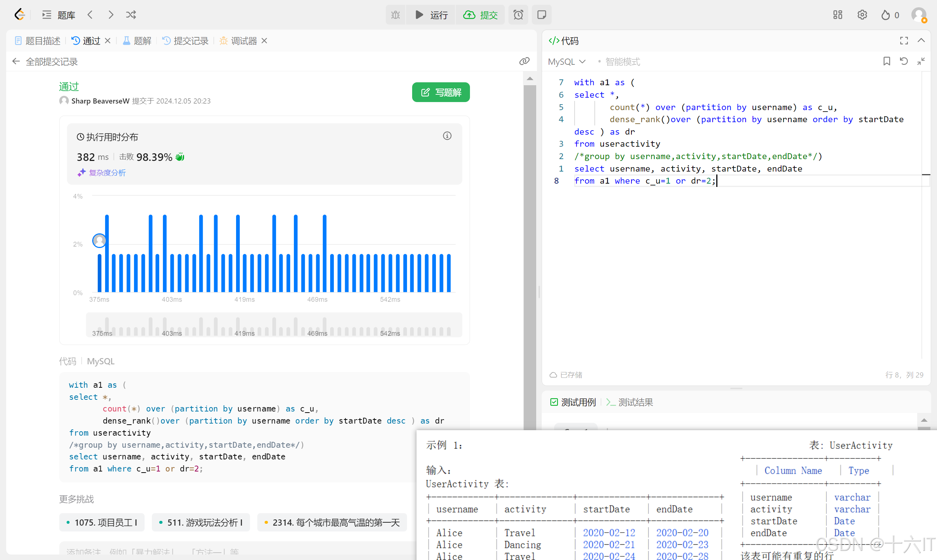Click the debug bug icon in toolbar
The width and height of the screenshot is (937, 560).
pos(395,15)
